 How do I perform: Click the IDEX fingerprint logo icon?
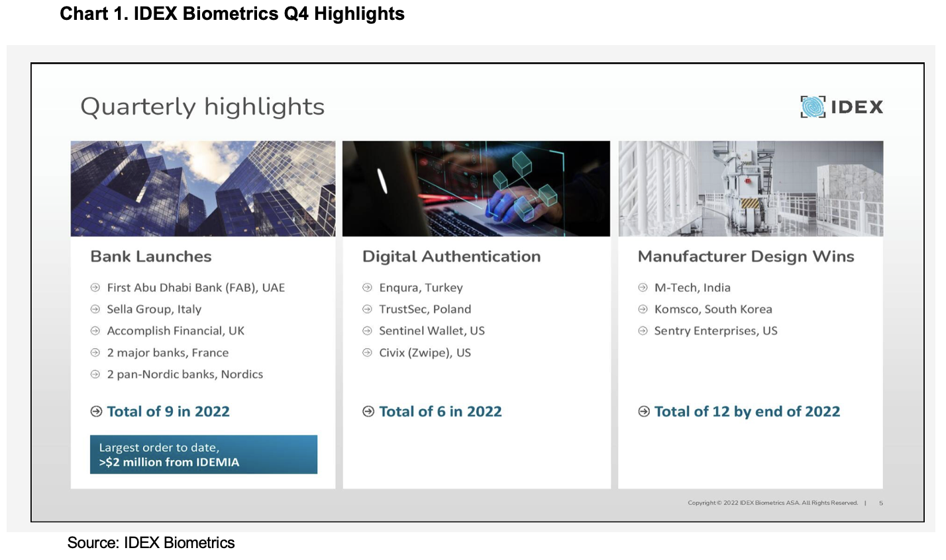click(x=812, y=107)
